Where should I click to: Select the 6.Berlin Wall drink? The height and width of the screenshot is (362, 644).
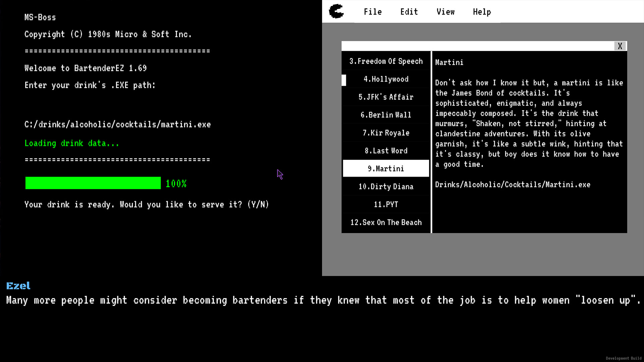tap(386, 115)
